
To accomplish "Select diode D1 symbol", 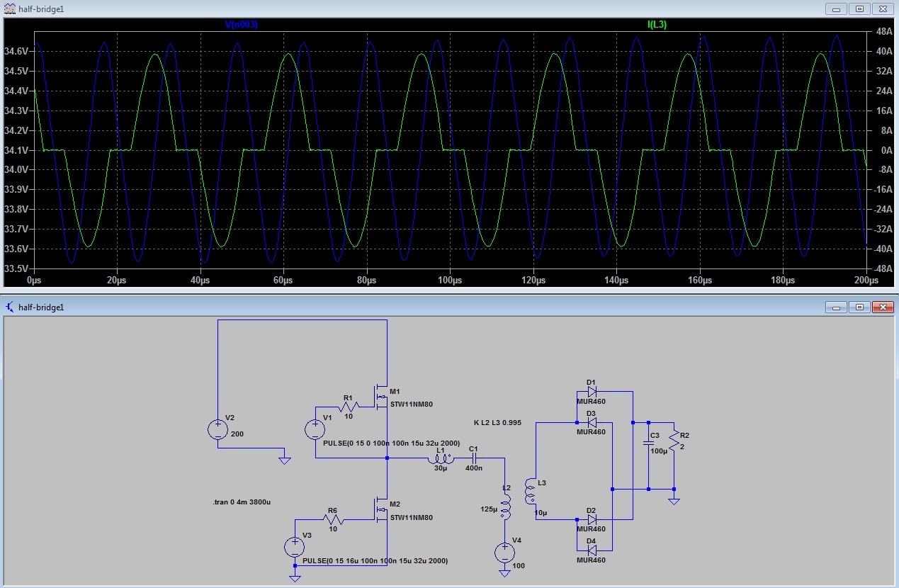I will pos(592,391).
